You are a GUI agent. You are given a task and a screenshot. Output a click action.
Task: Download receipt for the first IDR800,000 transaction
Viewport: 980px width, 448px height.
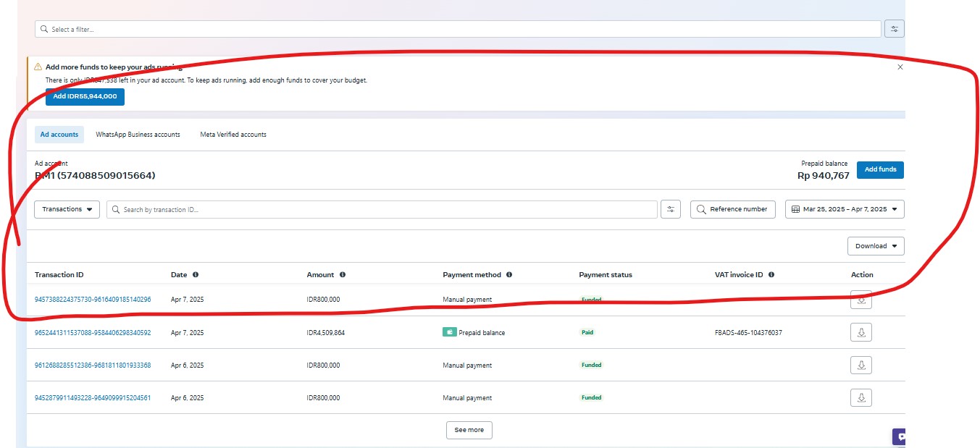tap(861, 300)
